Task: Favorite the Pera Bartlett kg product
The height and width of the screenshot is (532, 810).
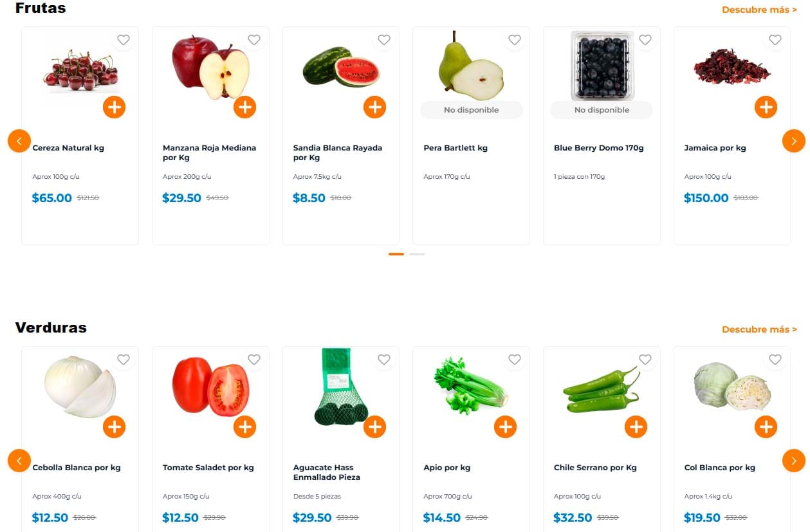Action: coord(515,40)
